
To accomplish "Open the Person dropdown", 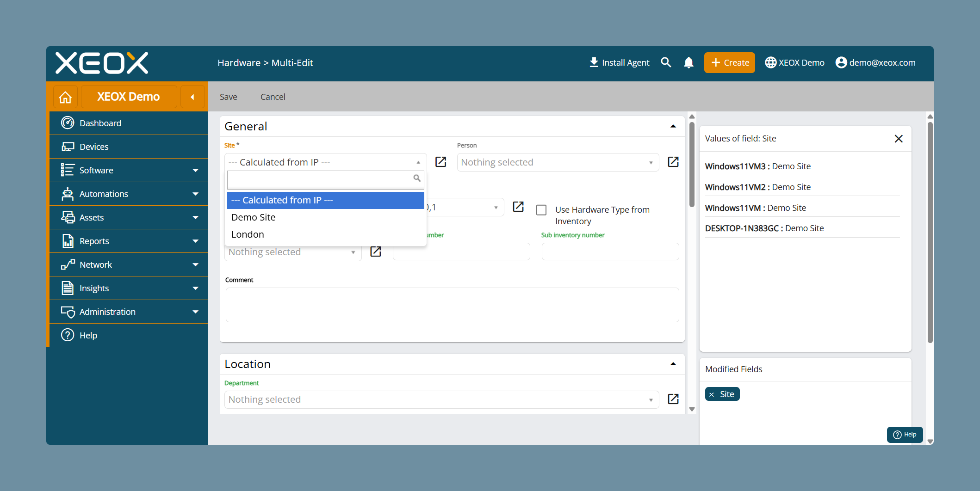I will [x=558, y=162].
